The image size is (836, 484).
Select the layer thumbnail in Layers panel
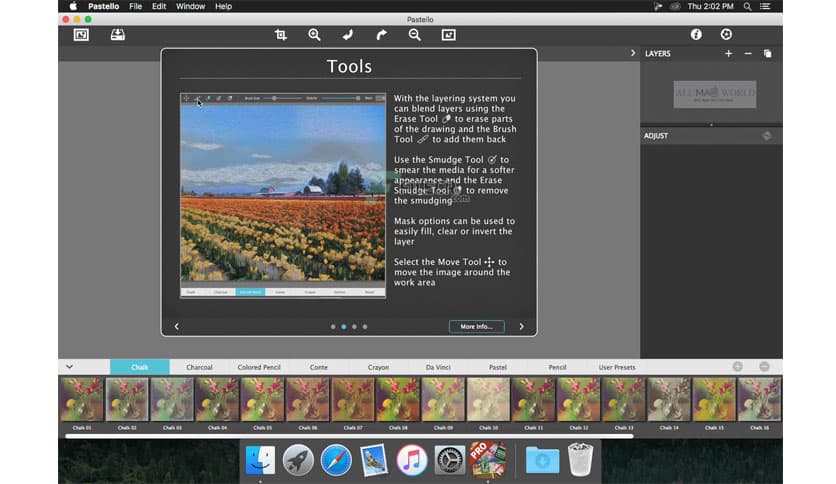714,94
